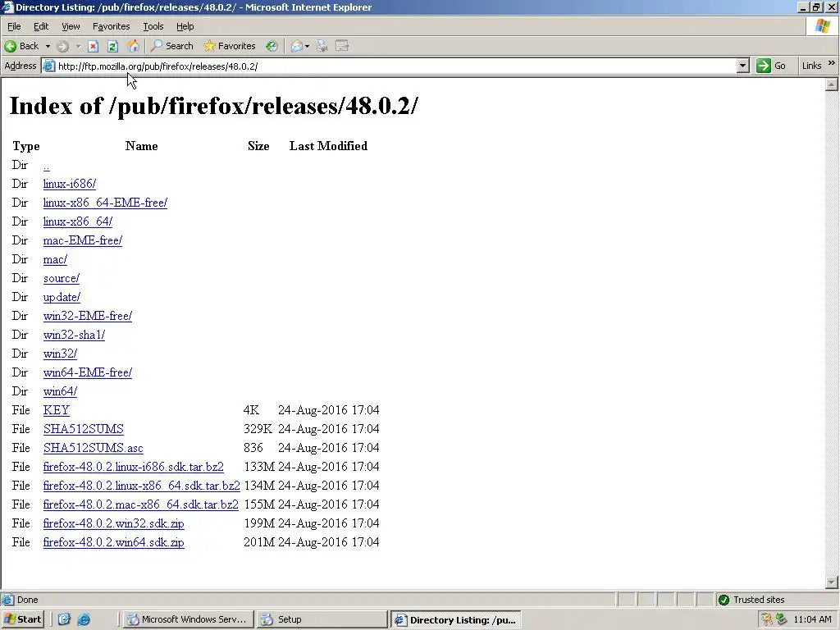Open the Favorites menu
Viewport: 840px width, 630px height.
(111, 26)
